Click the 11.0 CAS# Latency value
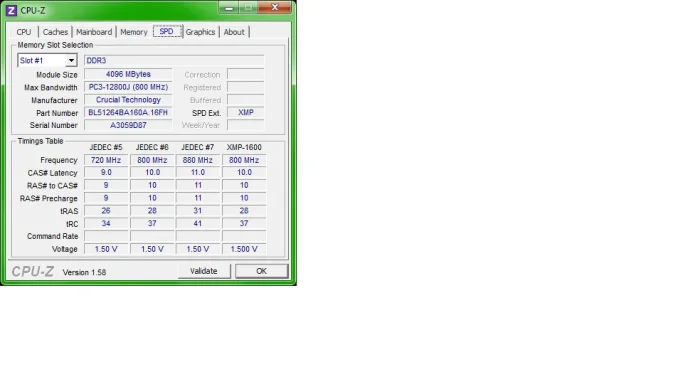 pyautogui.click(x=198, y=172)
